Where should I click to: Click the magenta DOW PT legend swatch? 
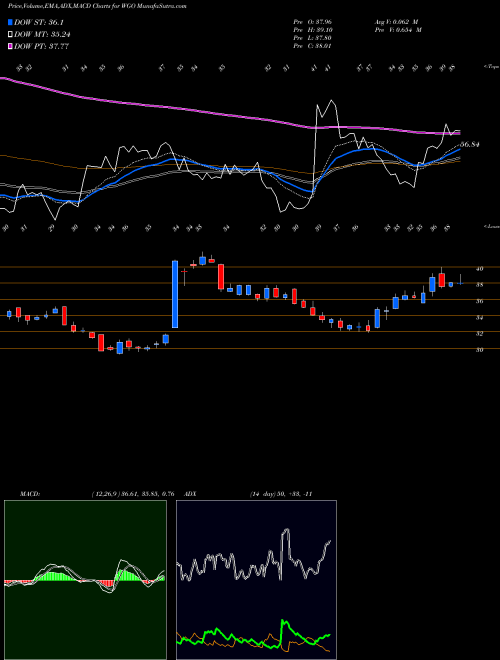click(10, 46)
